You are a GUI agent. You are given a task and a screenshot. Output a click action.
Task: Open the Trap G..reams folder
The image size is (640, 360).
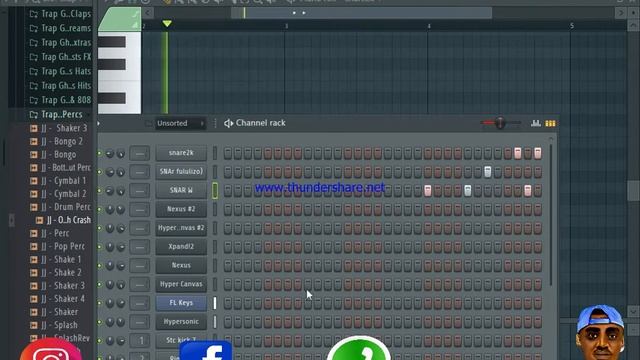tap(60, 28)
